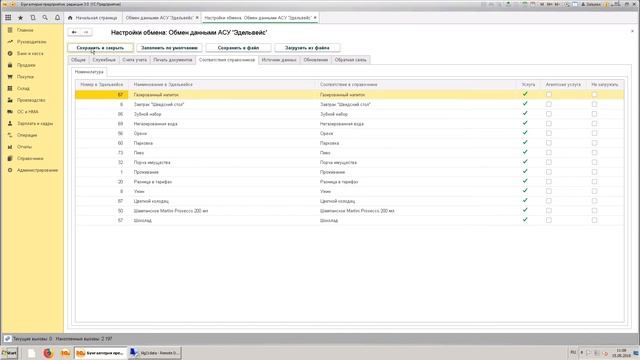Open Зарплата и кадры section
Viewport: 640px width, 360px height.
pyautogui.click(x=35, y=123)
